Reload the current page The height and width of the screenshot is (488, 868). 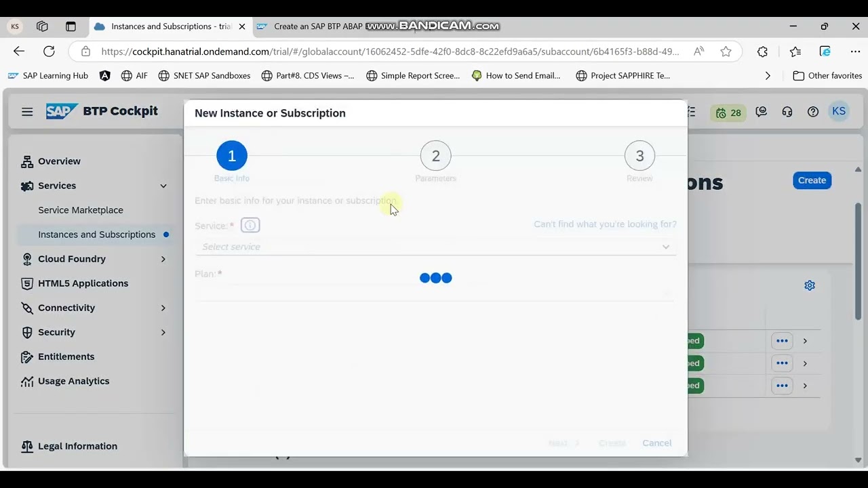pos(49,52)
